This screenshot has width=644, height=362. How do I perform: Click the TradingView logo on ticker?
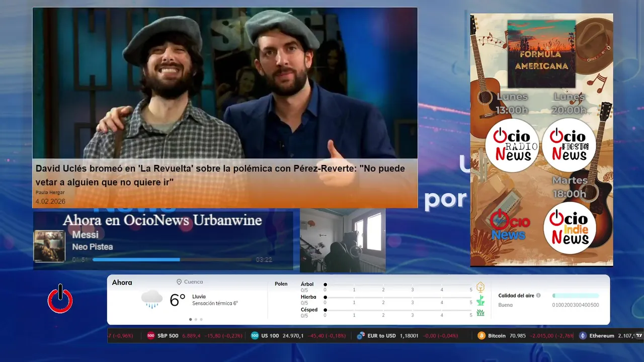point(639,335)
